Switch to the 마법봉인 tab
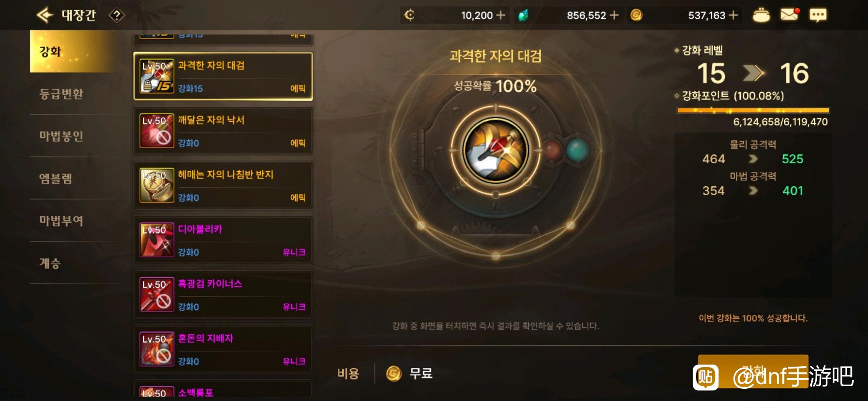868x401 pixels. pos(61,136)
